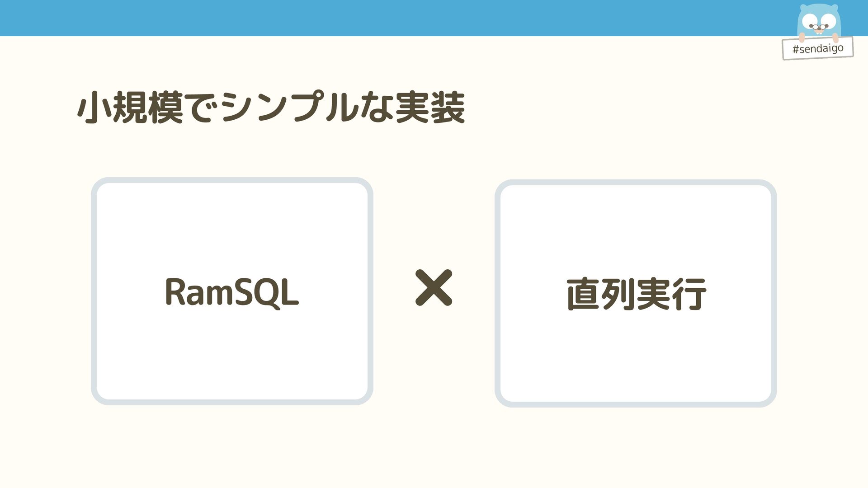Click the Gopher's left eye
Screen dimensions: 868x488
810,21
